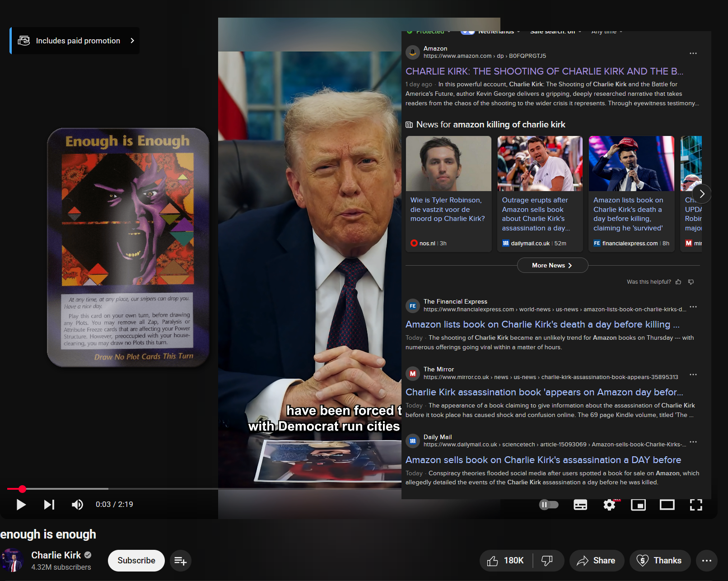Skip to the next video
Screen dimensions: 728x581
point(49,505)
